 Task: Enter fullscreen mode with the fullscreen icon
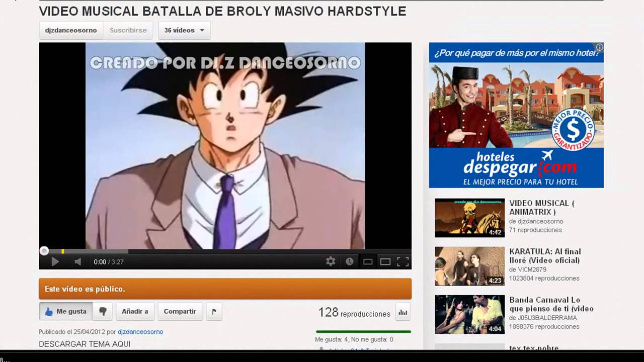(403, 261)
